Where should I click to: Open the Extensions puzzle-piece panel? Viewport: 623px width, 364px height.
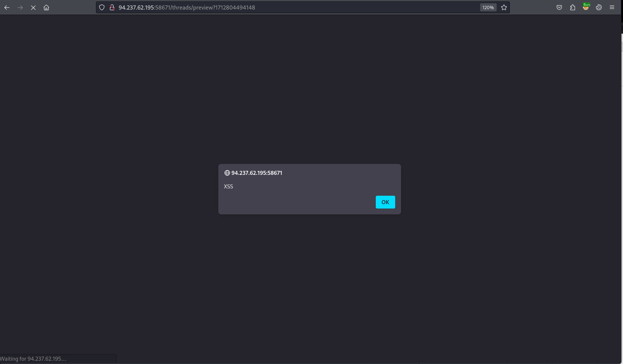572,7
